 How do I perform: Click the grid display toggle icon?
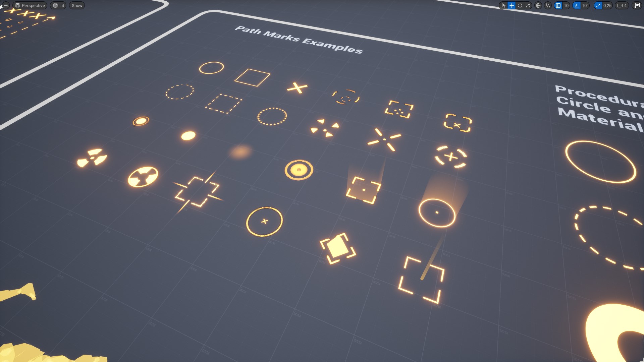[558, 5]
